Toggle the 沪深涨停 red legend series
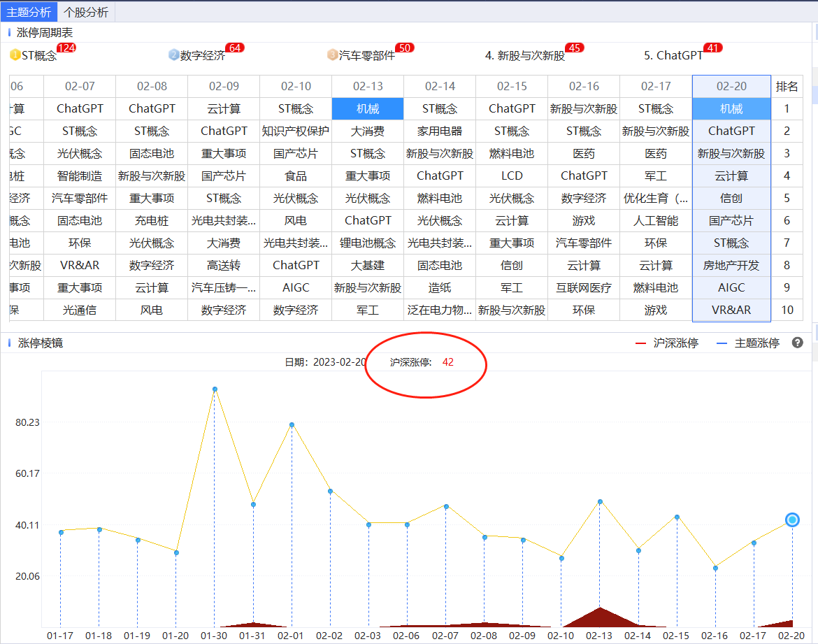Screen dimensions: 818x644 click(667, 343)
